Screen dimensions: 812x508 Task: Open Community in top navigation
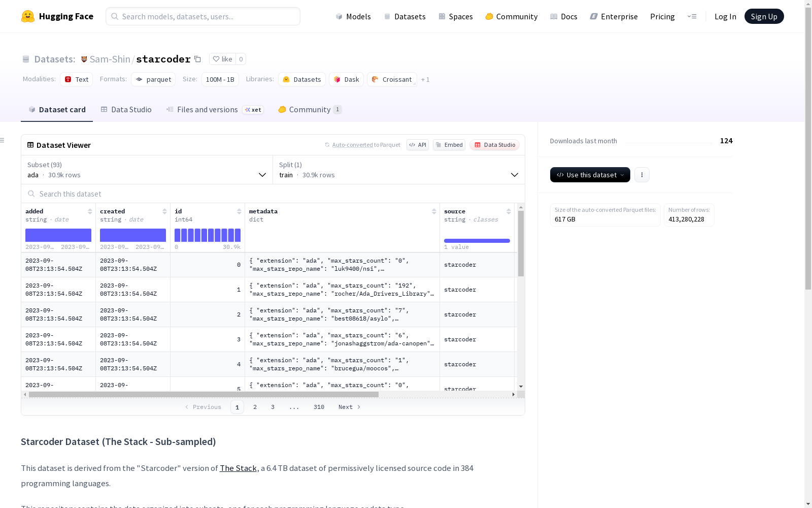point(512,16)
